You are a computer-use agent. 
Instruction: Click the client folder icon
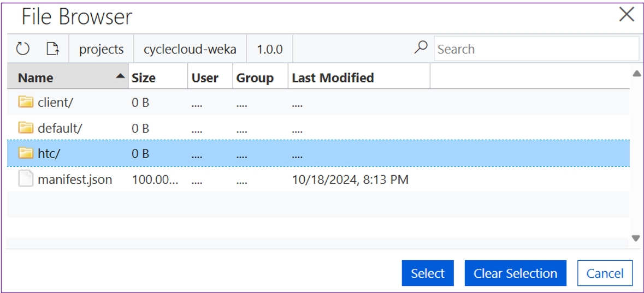tap(26, 102)
